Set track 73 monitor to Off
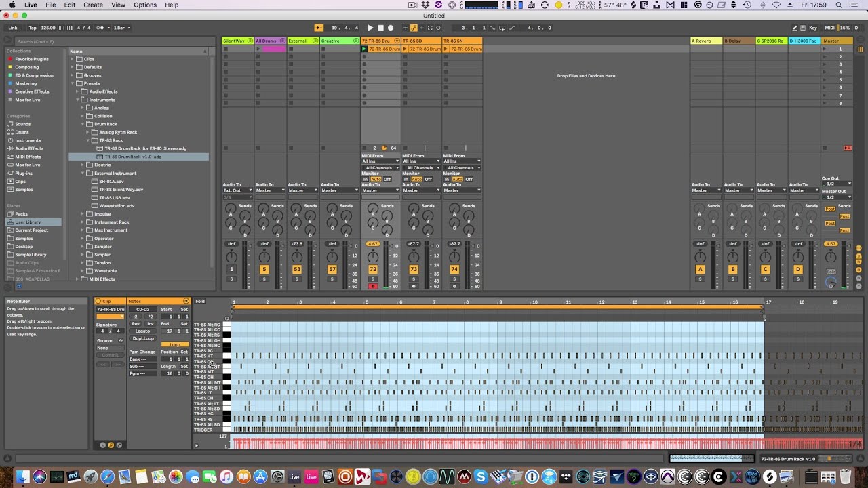 click(429, 179)
